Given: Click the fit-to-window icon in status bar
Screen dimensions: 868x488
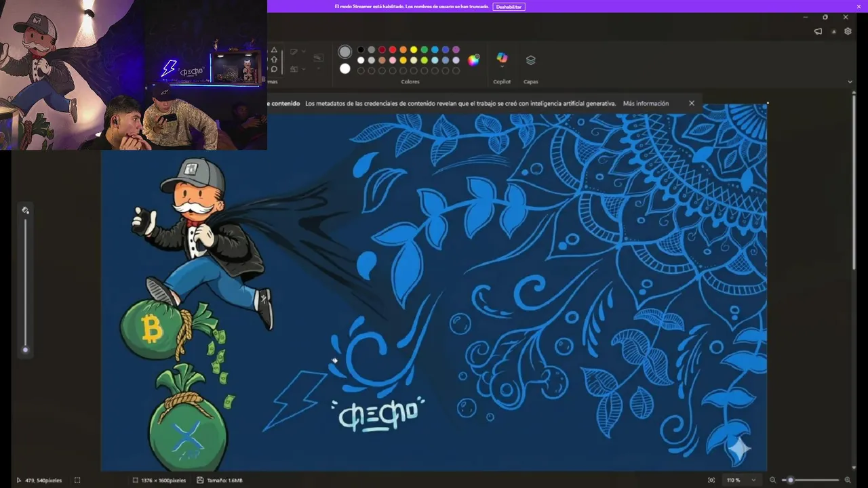Looking at the screenshot, I should pyautogui.click(x=711, y=480).
